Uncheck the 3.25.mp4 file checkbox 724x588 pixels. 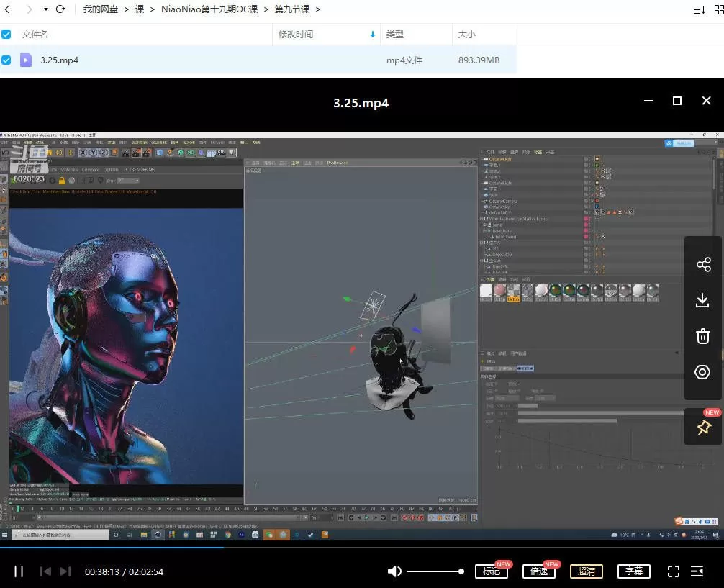tap(6, 60)
